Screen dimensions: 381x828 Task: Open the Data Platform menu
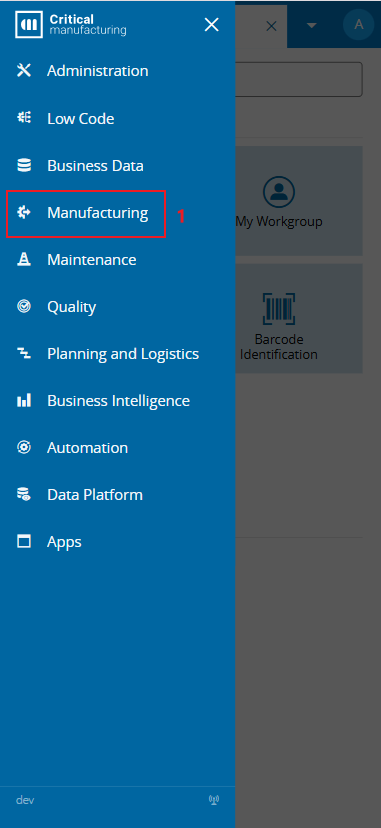(95, 494)
